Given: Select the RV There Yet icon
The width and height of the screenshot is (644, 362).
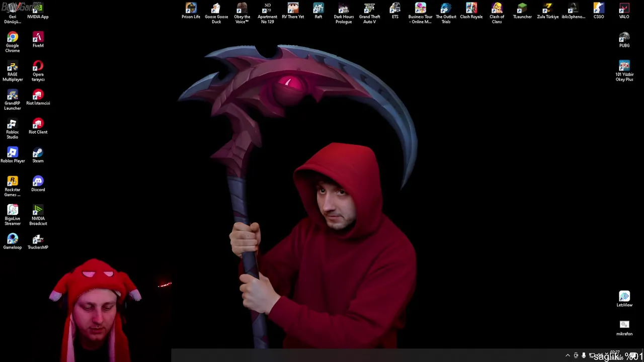Looking at the screenshot, I should coord(293,11).
